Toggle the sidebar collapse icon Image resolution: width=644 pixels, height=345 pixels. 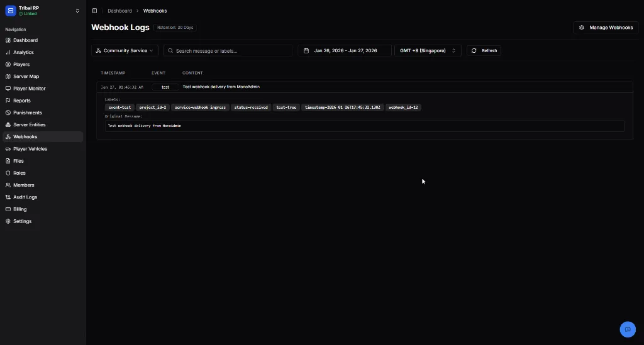pos(94,11)
